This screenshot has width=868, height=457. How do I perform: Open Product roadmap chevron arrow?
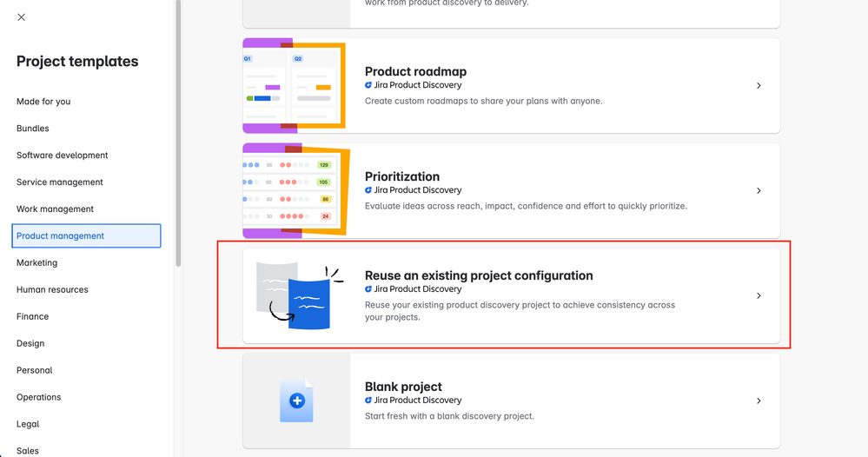759,86
